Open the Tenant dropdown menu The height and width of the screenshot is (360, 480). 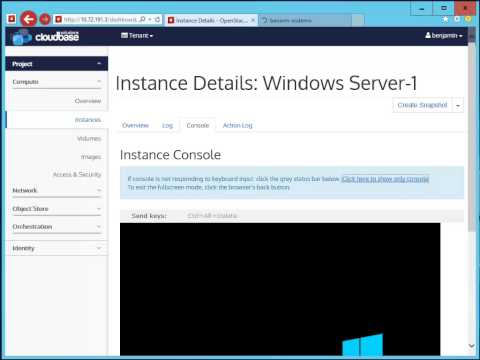[137, 35]
